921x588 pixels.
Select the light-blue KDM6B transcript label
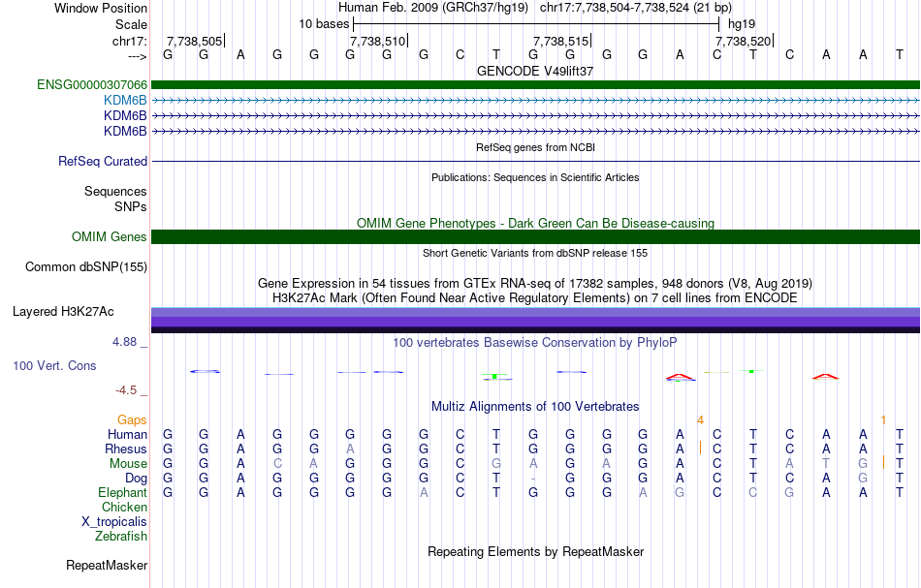tap(125, 101)
